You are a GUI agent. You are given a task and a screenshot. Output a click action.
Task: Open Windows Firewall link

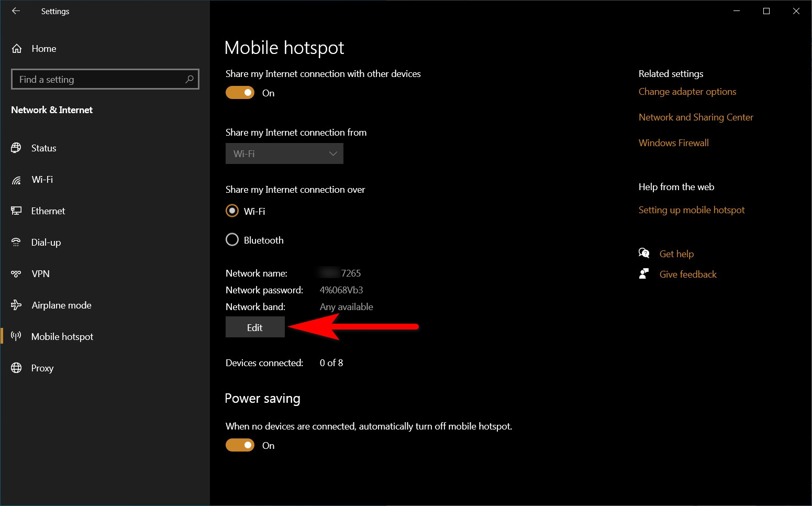click(x=674, y=143)
